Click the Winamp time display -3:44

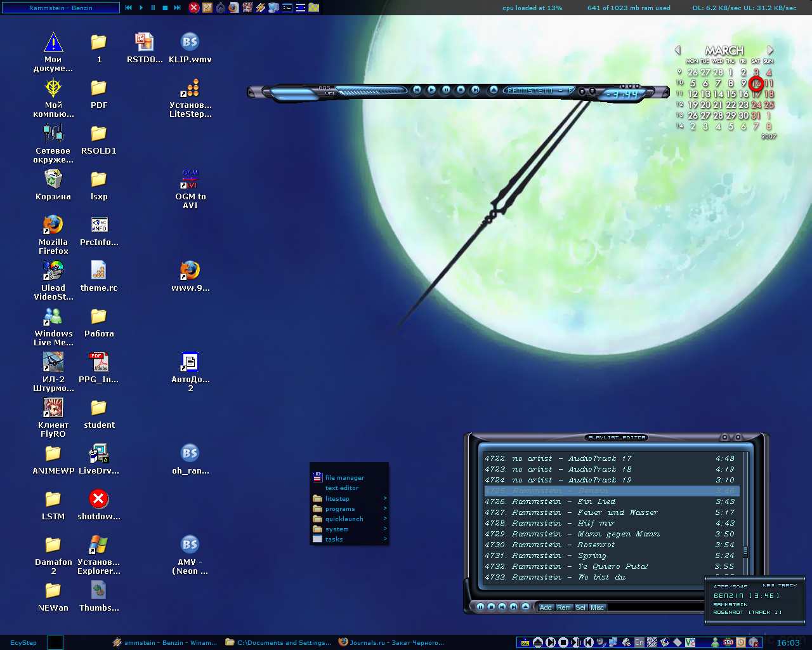[622, 95]
